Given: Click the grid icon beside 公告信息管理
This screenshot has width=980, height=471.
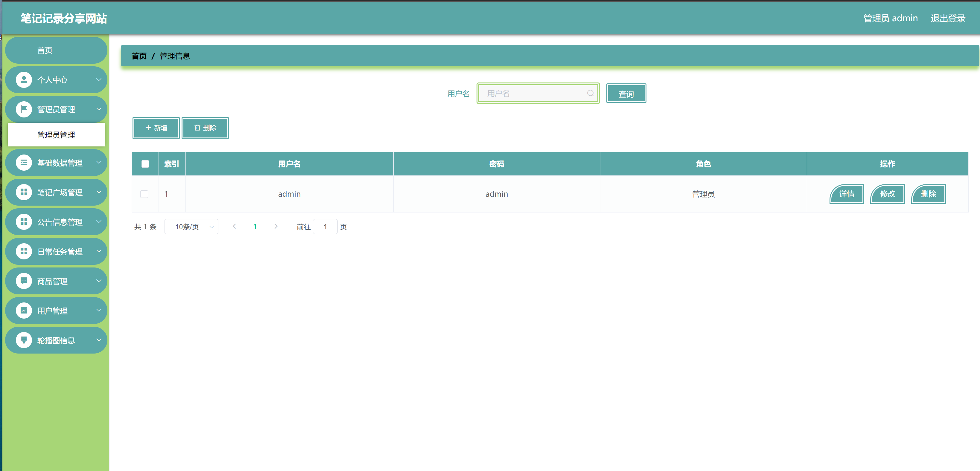Looking at the screenshot, I should [x=24, y=222].
